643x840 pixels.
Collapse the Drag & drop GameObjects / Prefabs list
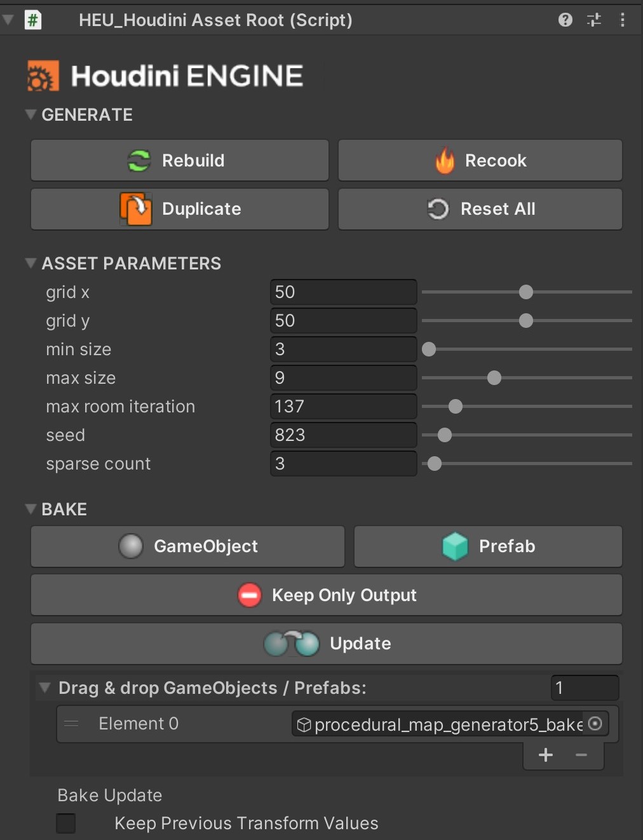(x=44, y=688)
